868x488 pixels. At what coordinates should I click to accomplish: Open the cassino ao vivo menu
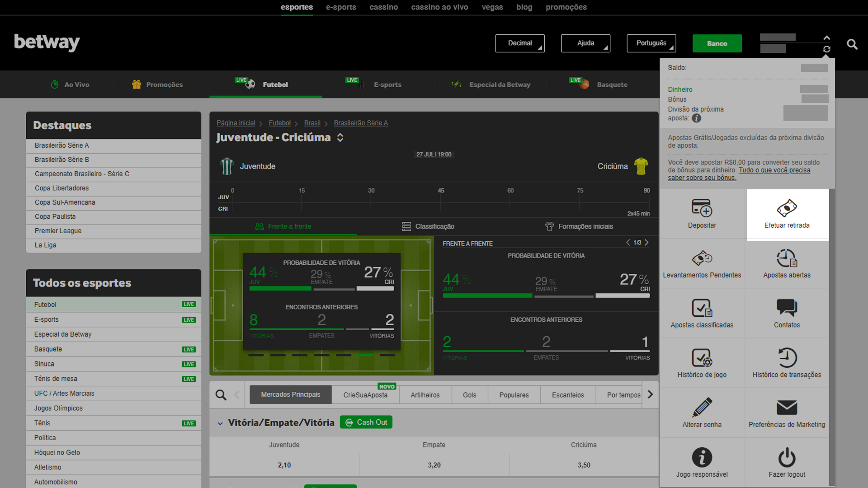439,7
